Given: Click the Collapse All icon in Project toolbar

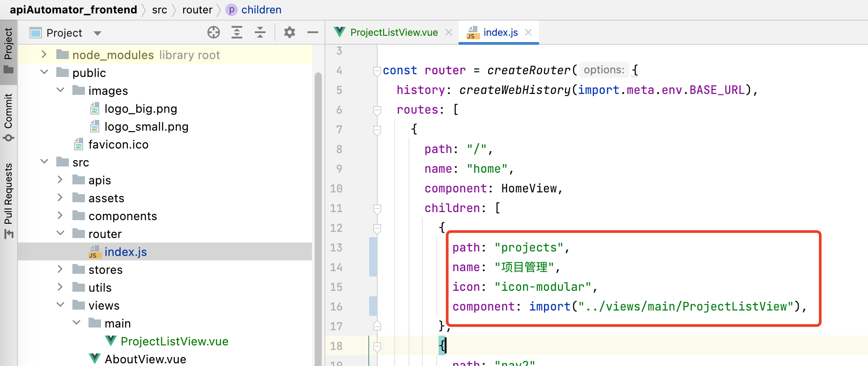Looking at the screenshot, I should click(260, 32).
